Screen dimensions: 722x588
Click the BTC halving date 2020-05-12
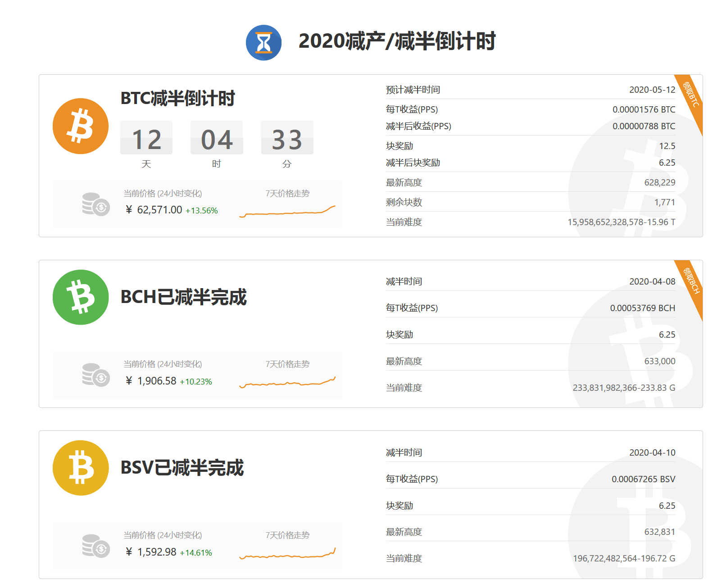pos(652,90)
